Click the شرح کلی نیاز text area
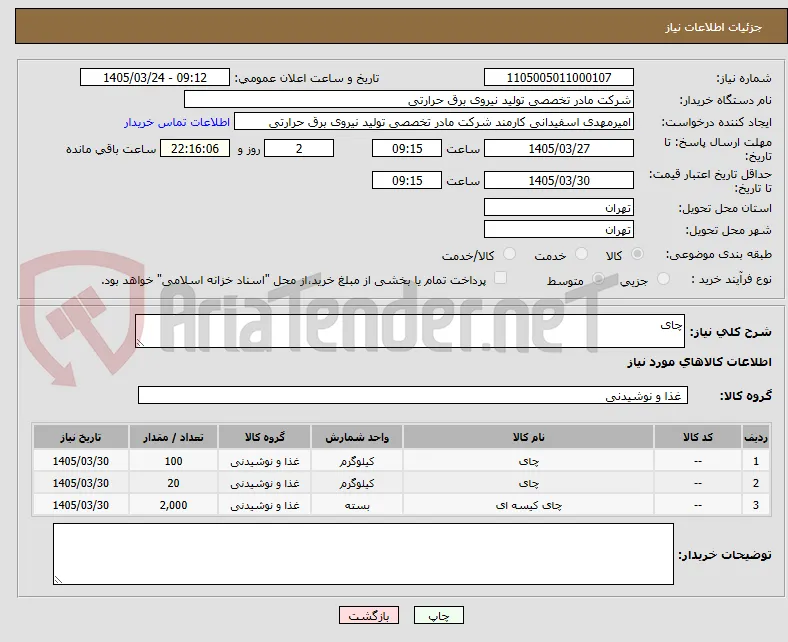 pyautogui.click(x=410, y=331)
